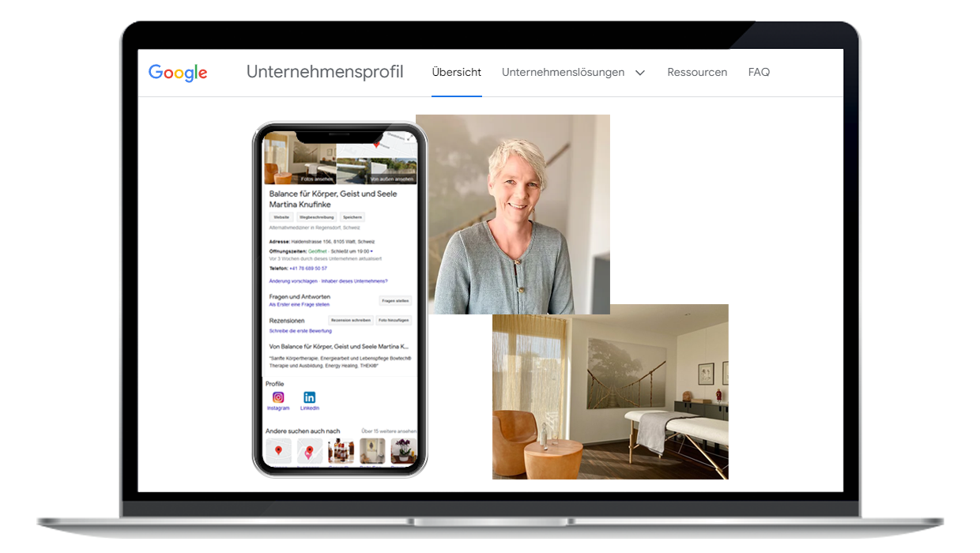The width and height of the screenshot is (980, 553).
Task: Open the Ressourcen menu item
Action: coord(697,73)
